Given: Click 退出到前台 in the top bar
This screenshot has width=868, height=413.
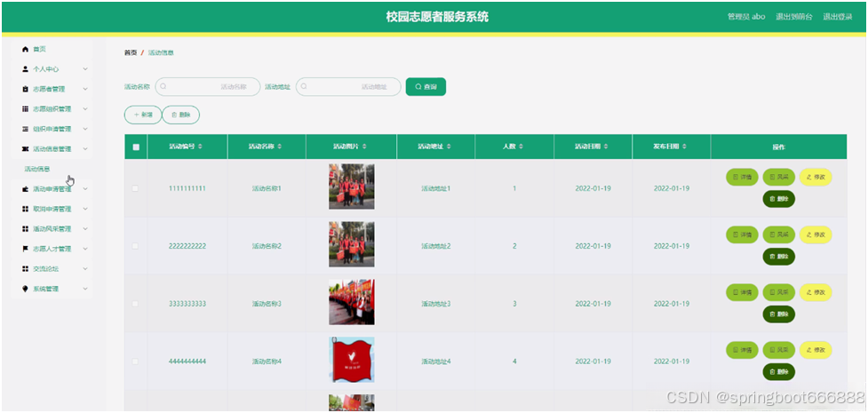Looking at the screenshot, I should pyautogui.click(x=794, y=17).
